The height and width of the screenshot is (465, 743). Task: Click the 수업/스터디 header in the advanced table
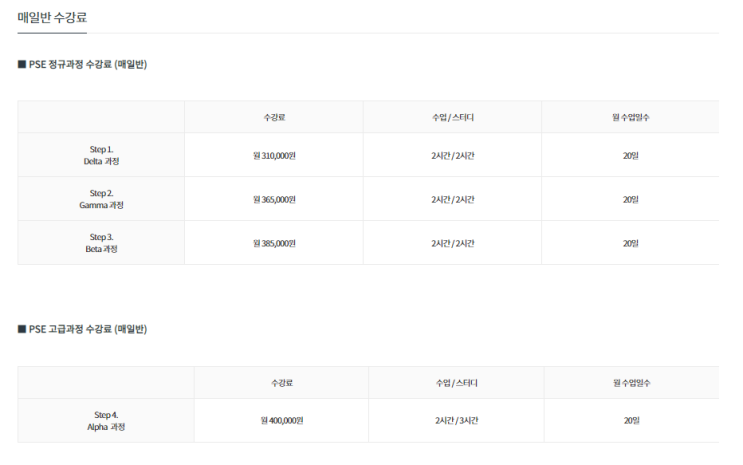457,383
